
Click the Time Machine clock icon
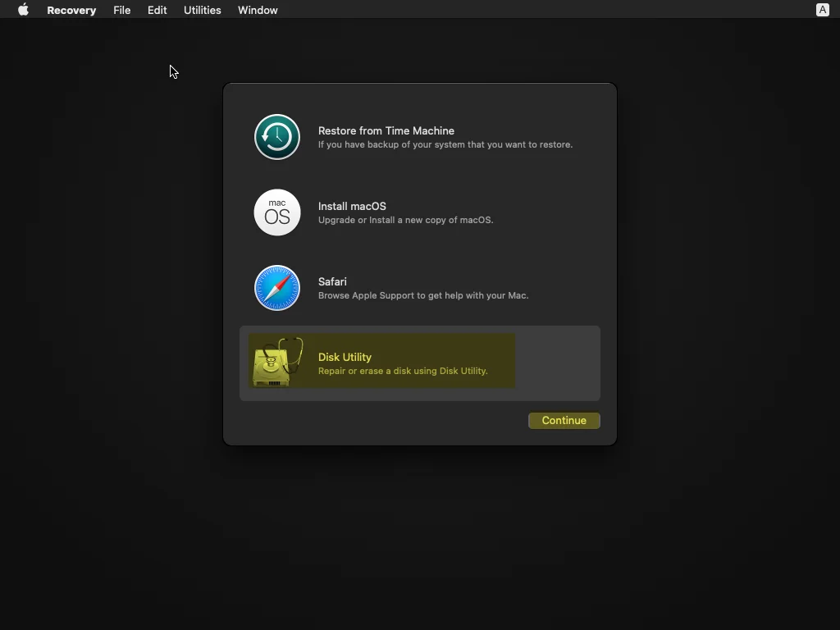click(277, 137)
